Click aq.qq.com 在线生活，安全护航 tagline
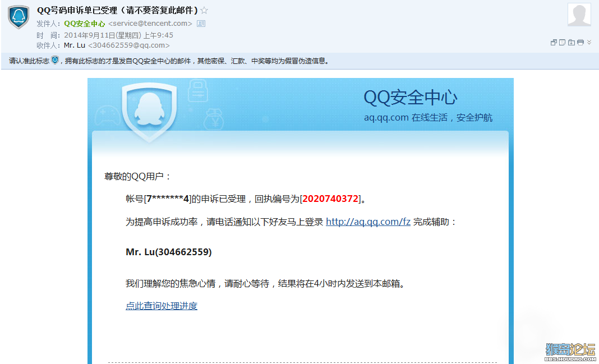The image size is (599, 364). click(428, 118)
